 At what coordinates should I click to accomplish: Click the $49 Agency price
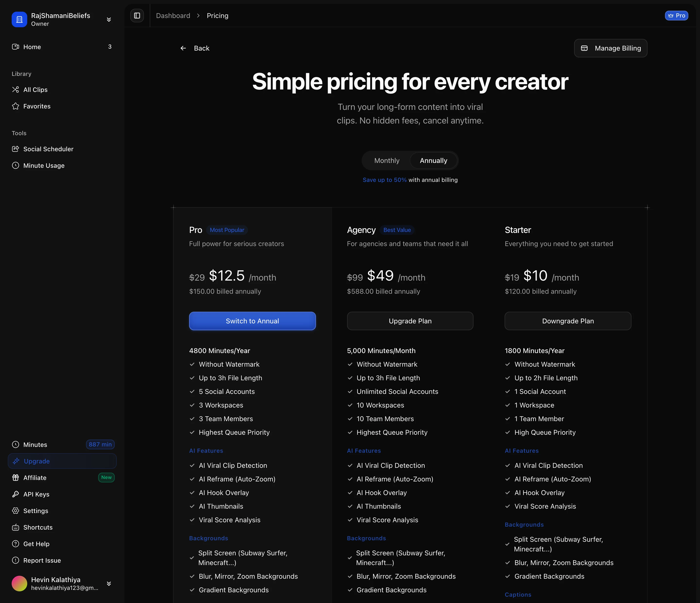380,275
